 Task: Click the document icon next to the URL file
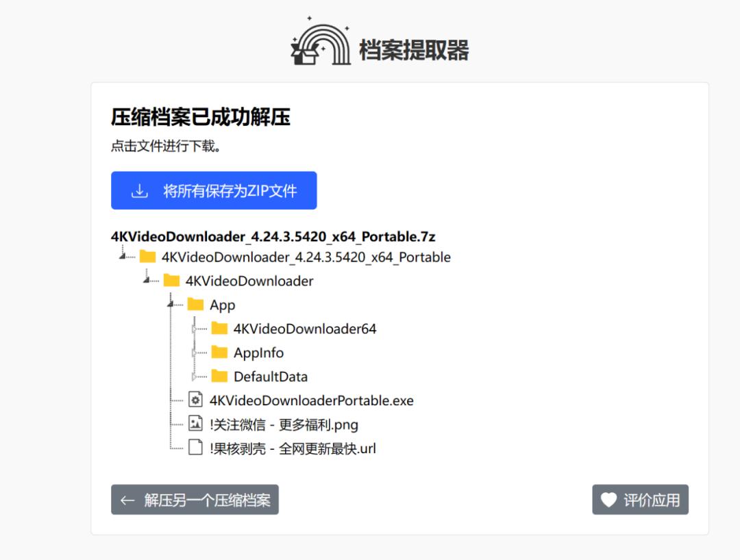click(x=194, y=448)
